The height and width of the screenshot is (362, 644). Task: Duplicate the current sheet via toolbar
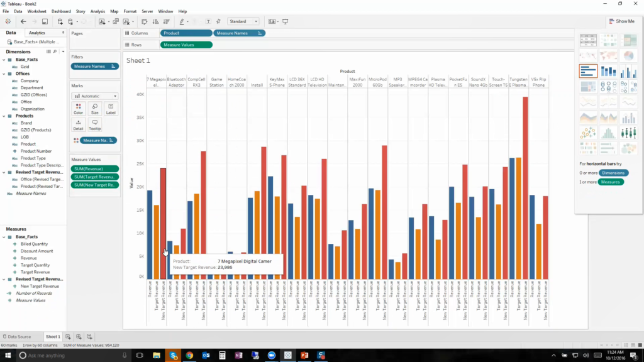tap(116, 21)
